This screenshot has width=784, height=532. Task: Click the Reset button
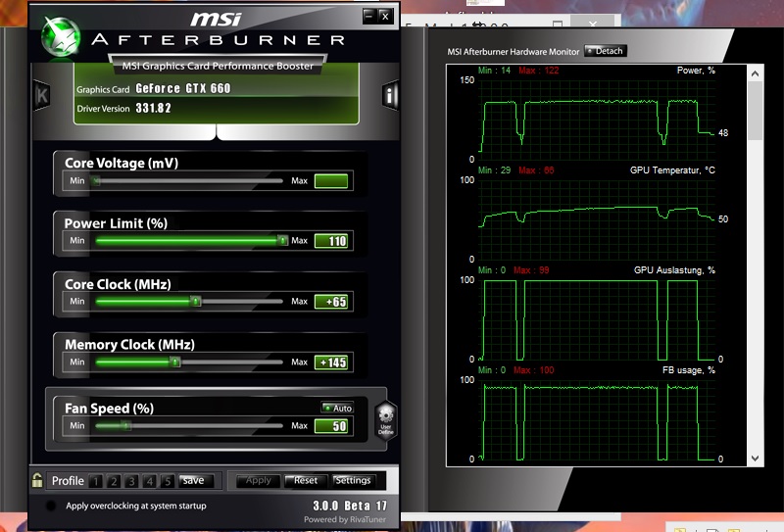click(x=305, y=480)
